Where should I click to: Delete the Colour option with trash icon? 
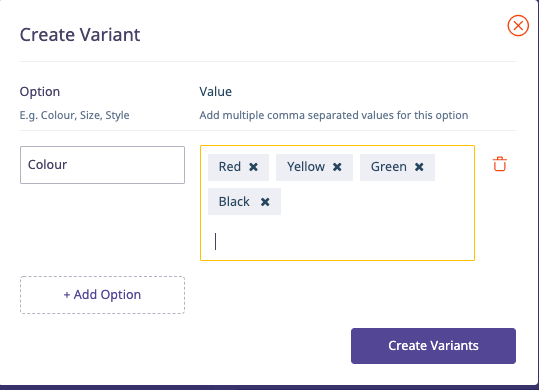click(x=499, y=164)
